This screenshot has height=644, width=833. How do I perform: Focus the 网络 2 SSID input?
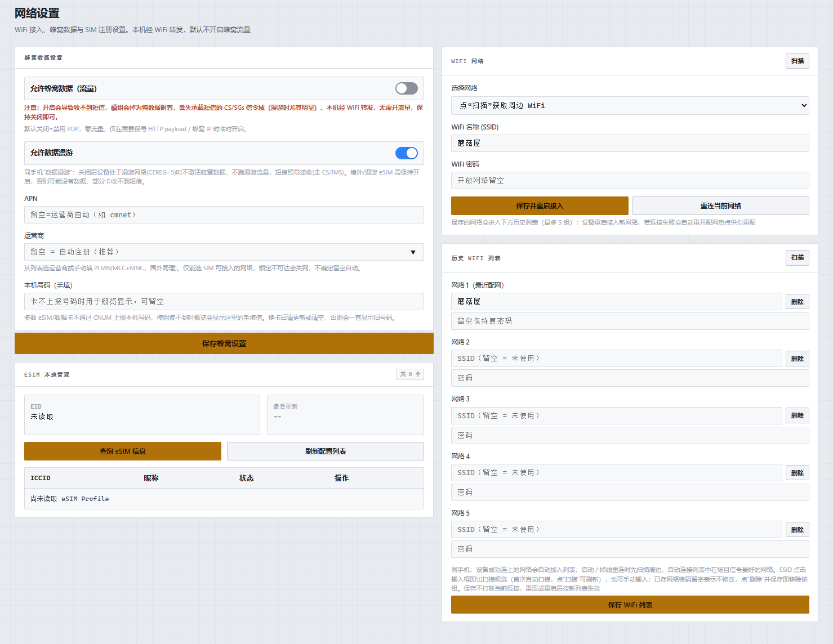pyautogui.click(x=617, y=359)
